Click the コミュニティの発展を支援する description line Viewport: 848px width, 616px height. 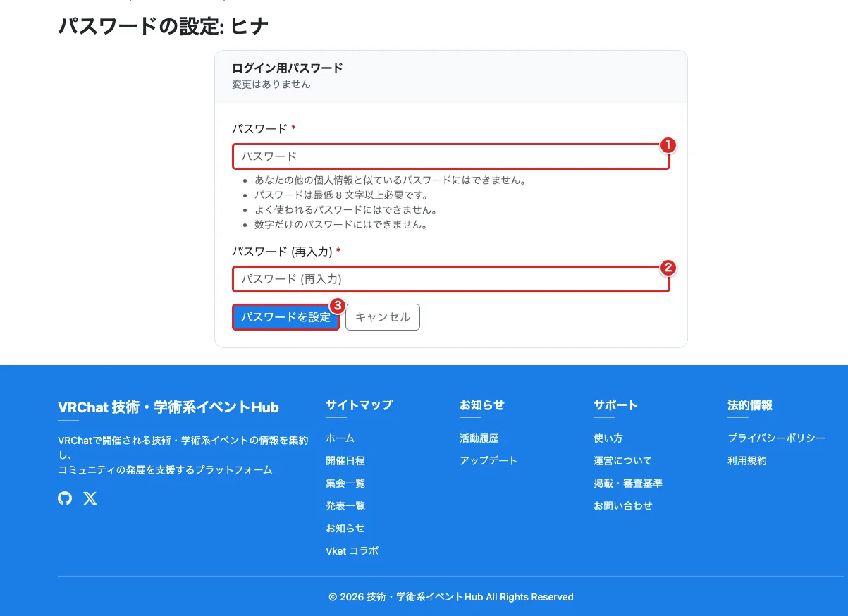(x=165, y=470)
